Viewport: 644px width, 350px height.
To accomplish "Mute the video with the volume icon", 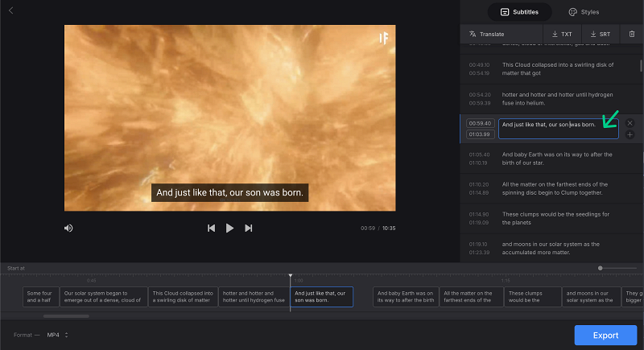I will coord(68,229).
